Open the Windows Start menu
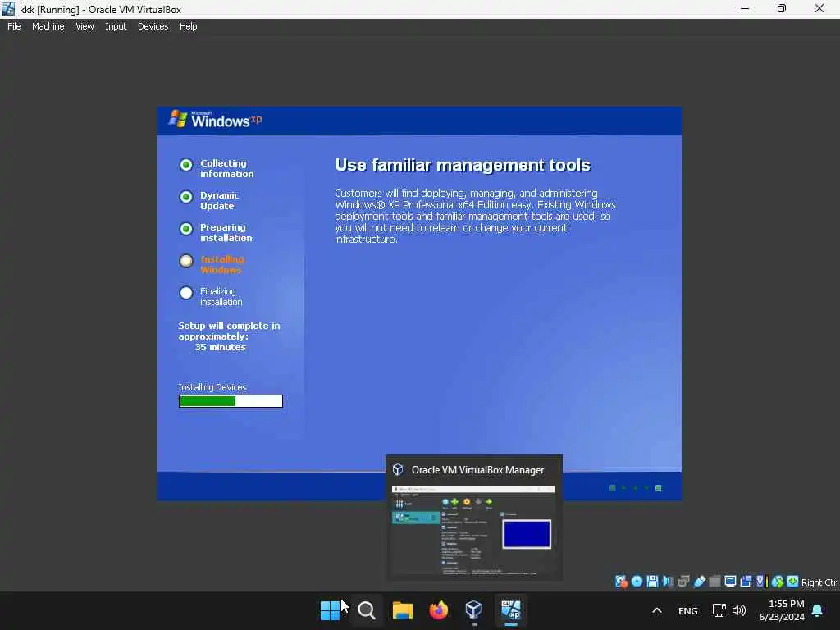 [330, 610]
